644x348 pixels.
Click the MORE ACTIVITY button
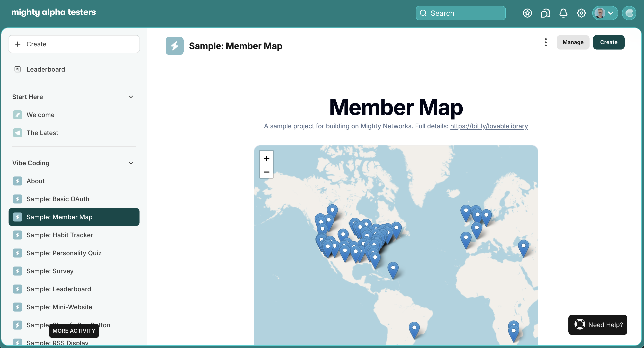[74, 330]
